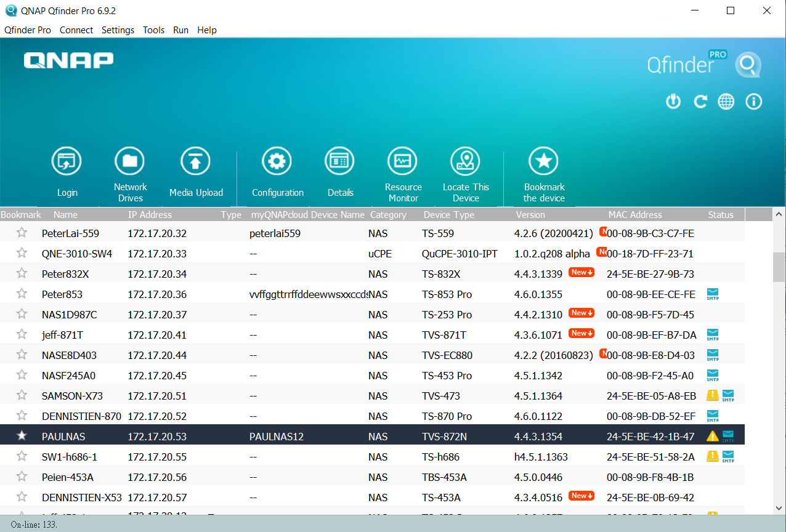
Task: Open Network Drives tool
Action: 129,162
